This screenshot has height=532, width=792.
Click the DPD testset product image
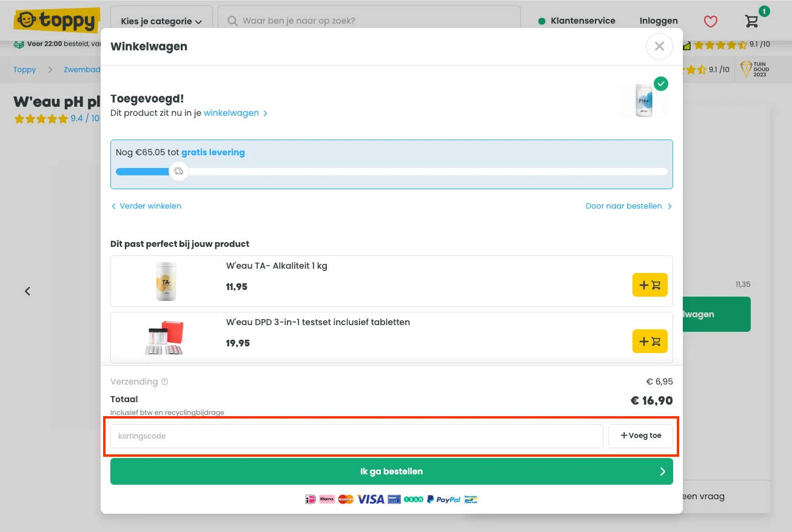[164, 338]
